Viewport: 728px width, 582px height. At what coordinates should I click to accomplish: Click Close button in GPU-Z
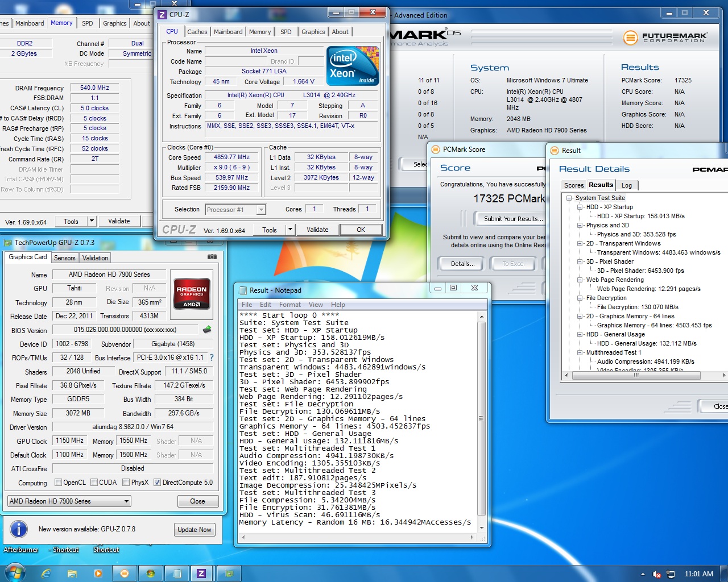[197, 501]
